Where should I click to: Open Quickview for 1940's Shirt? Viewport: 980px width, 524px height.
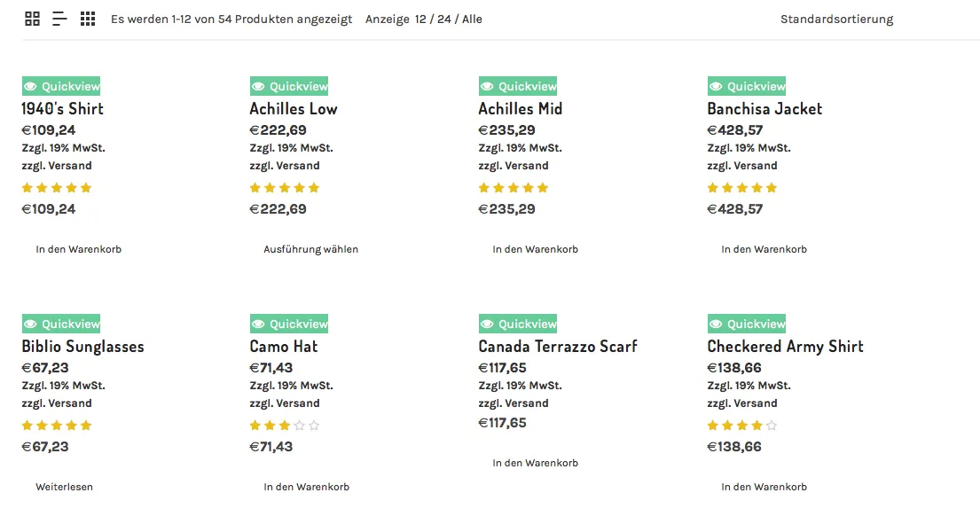click(61, 86)
